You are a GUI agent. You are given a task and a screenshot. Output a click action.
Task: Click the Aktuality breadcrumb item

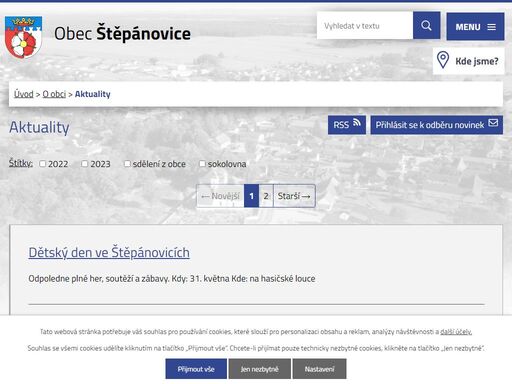tap(93, 94)
